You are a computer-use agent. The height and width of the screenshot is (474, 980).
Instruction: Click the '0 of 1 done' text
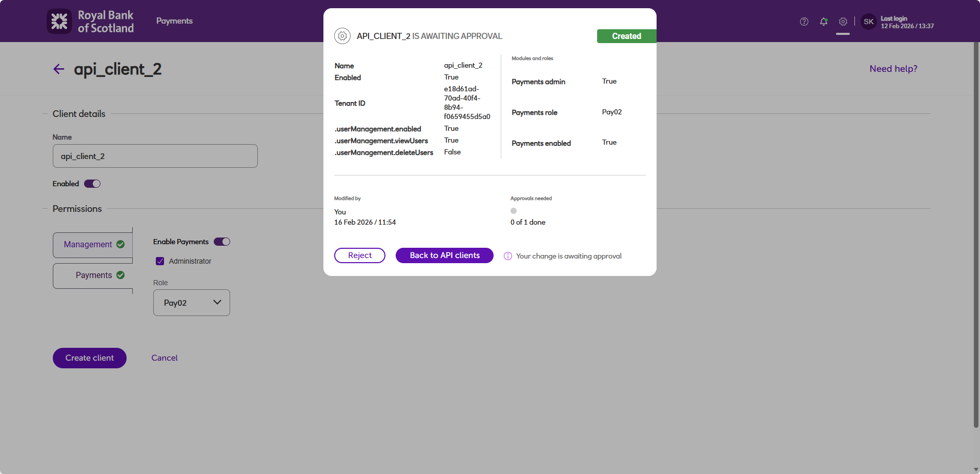pos(528,222)
